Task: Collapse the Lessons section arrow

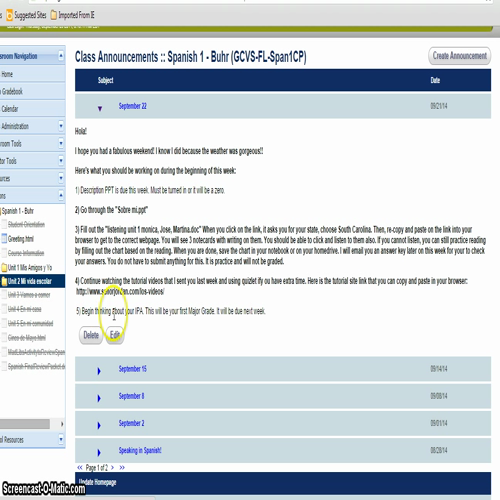Action: click(x=61, y=195)
